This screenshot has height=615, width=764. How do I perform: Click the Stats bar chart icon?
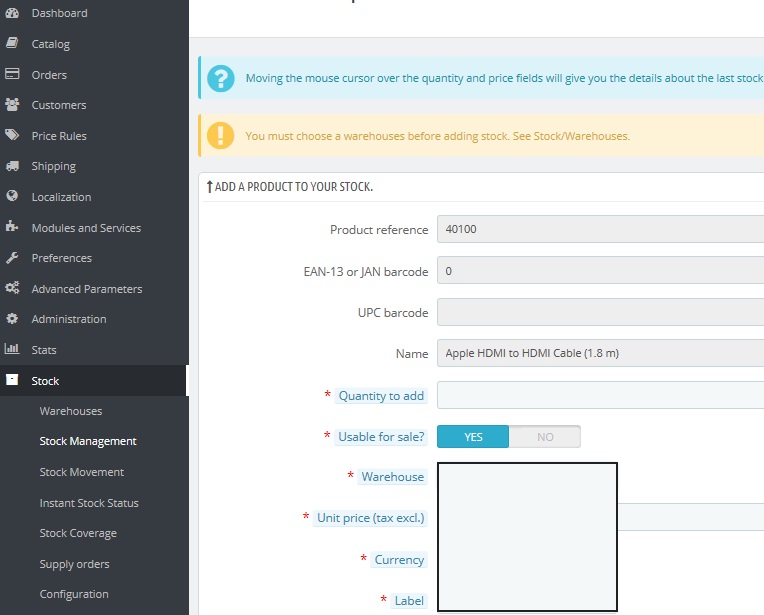[12, 349]
